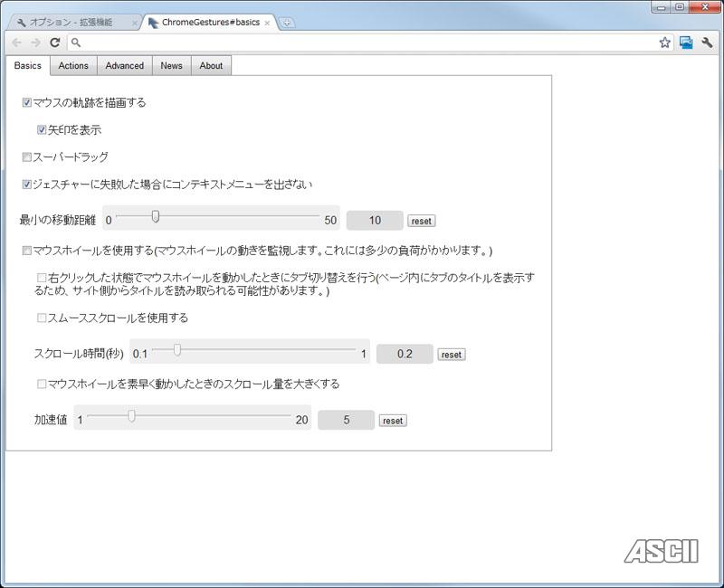Screen dimensions: 724x588
Task: Reload the page with refresh icon
Action: point(55,43)
